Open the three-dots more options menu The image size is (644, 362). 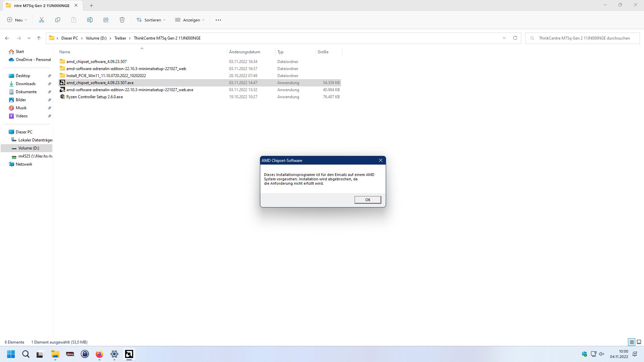tap(218, 20)
